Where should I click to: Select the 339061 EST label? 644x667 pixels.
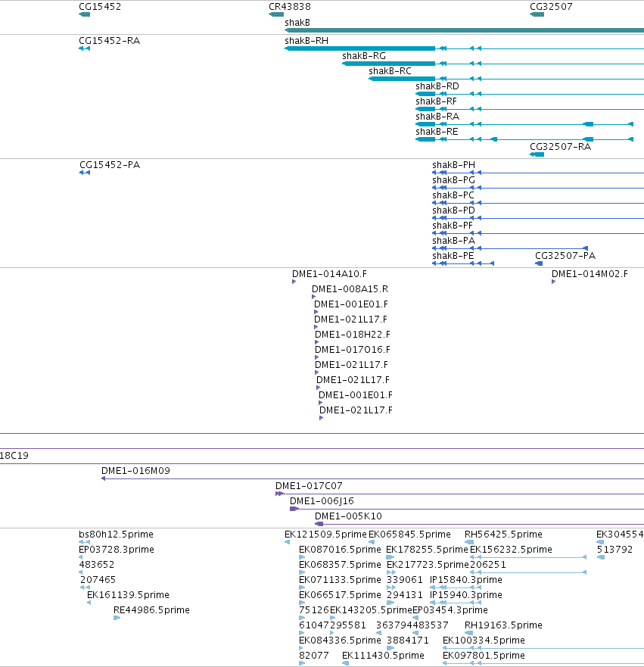(x=405, y=580)
